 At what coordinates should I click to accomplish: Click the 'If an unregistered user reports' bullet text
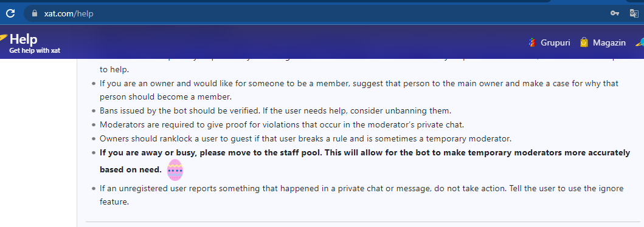click(361, 195)
